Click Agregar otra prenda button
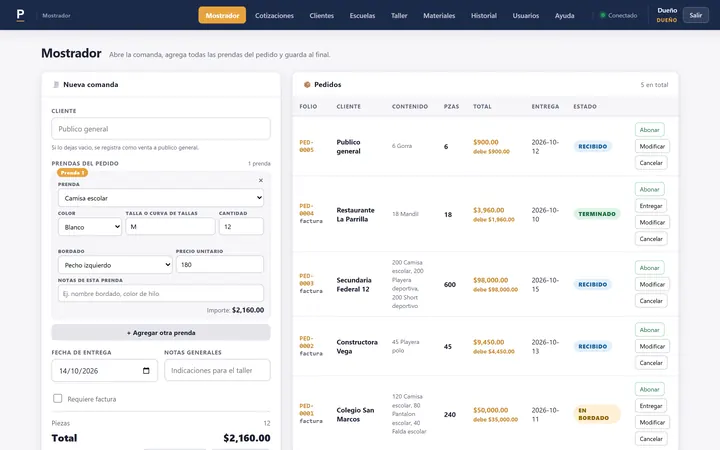 161,332
